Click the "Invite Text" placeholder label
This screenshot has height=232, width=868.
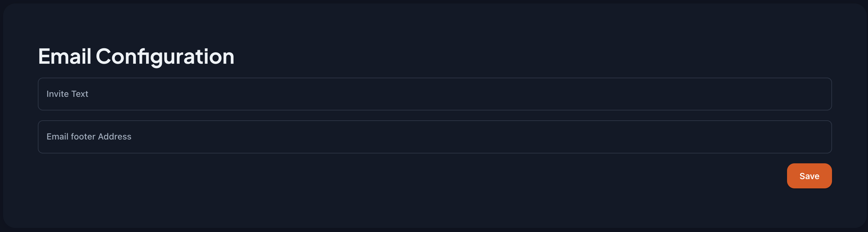click(x=67, y=94)
